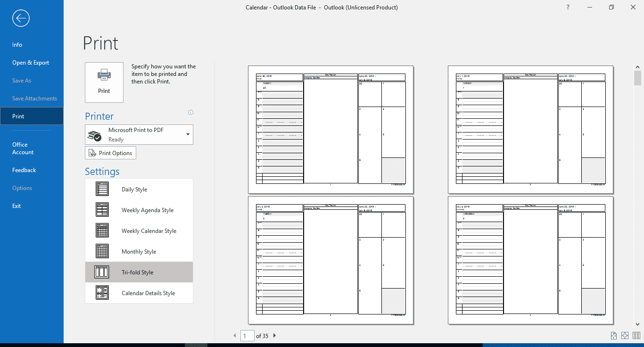This screenshot has height=347, width=644.
Task: Click the first page preview thumbnail
Action: coord(330,129)
